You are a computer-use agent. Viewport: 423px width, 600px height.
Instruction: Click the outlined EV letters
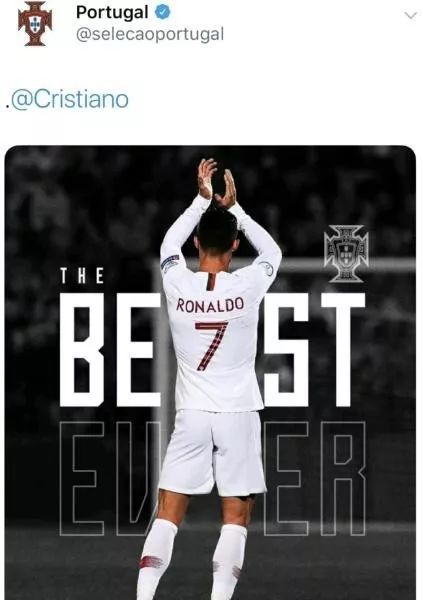pos(110,478)
